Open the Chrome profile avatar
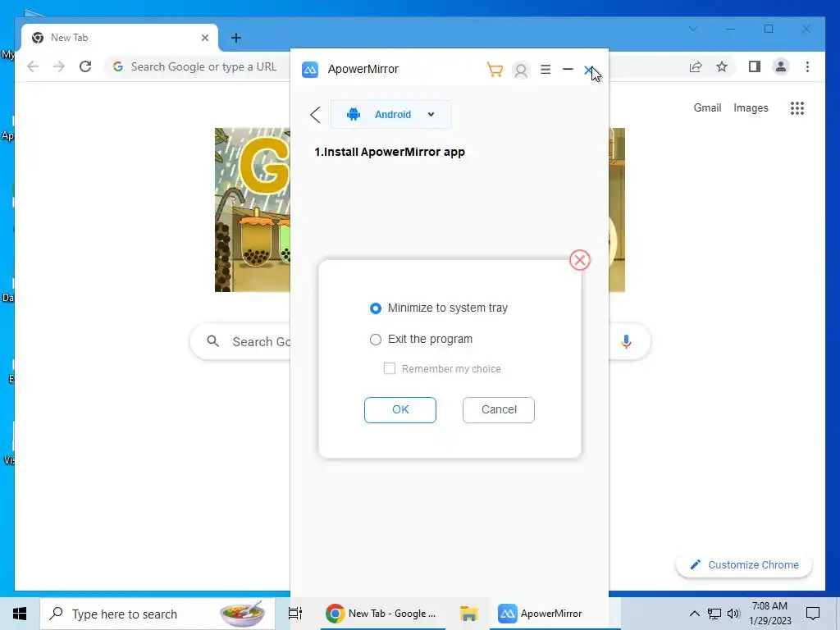This screenshot has height=630, width=840. click(781, 66)
